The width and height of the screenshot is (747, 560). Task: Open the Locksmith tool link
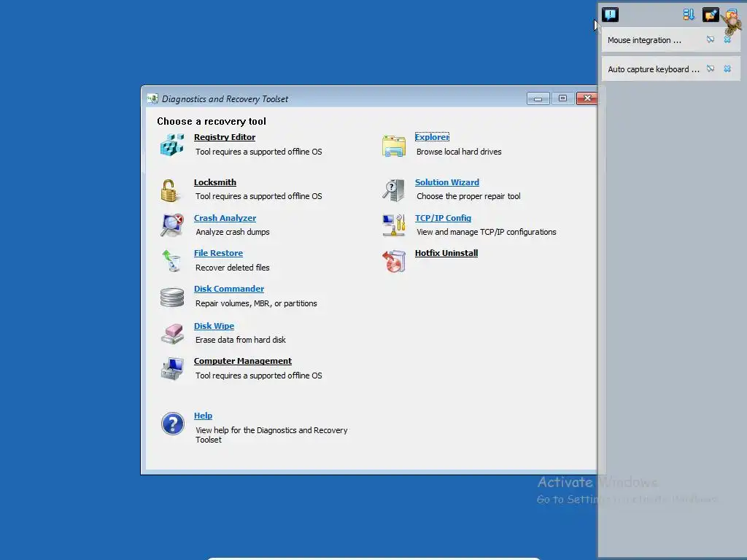pyautogui.click(x=215, y=182)
